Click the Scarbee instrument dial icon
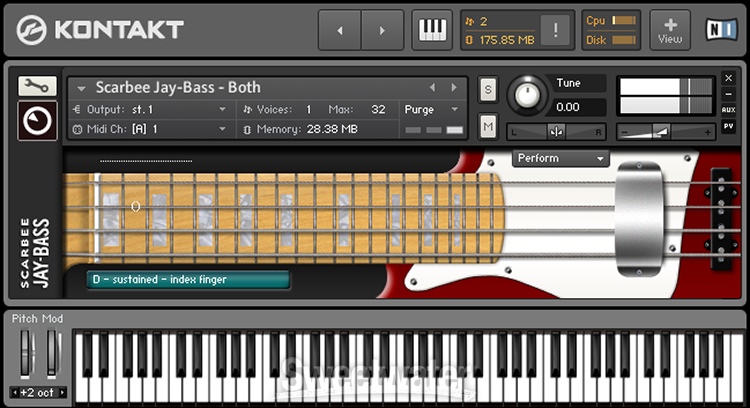Image resolution: width=750 pixels, height=408 pixels. (37, 121)
